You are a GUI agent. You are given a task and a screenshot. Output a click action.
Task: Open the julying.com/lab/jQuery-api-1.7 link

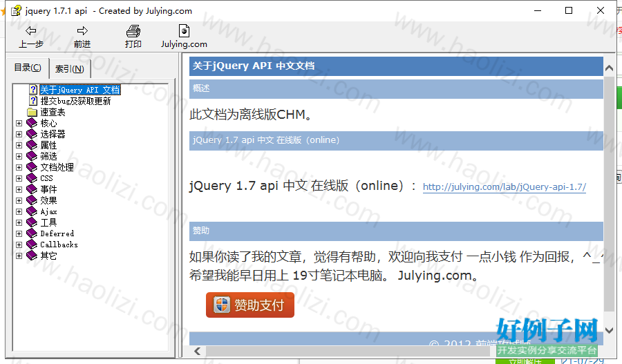505,186
